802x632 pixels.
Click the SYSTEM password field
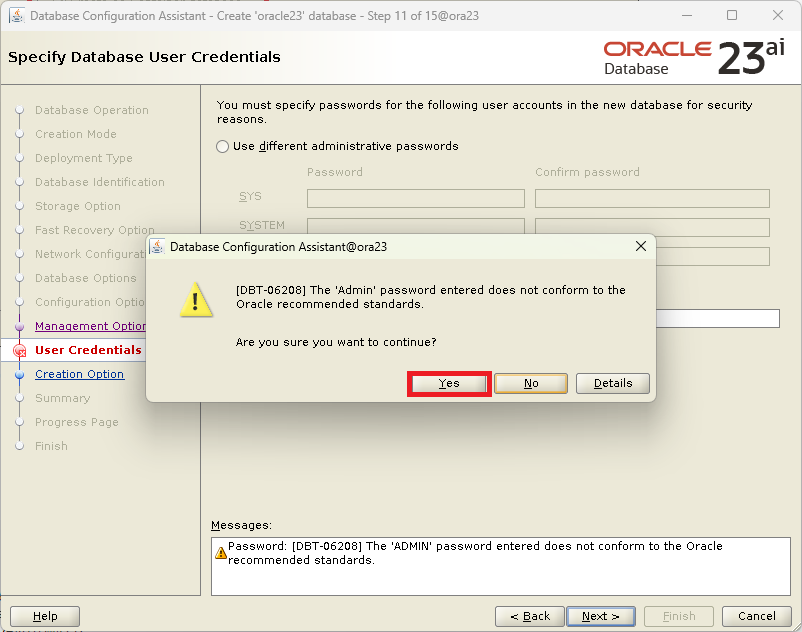click(x=416, y=227)
